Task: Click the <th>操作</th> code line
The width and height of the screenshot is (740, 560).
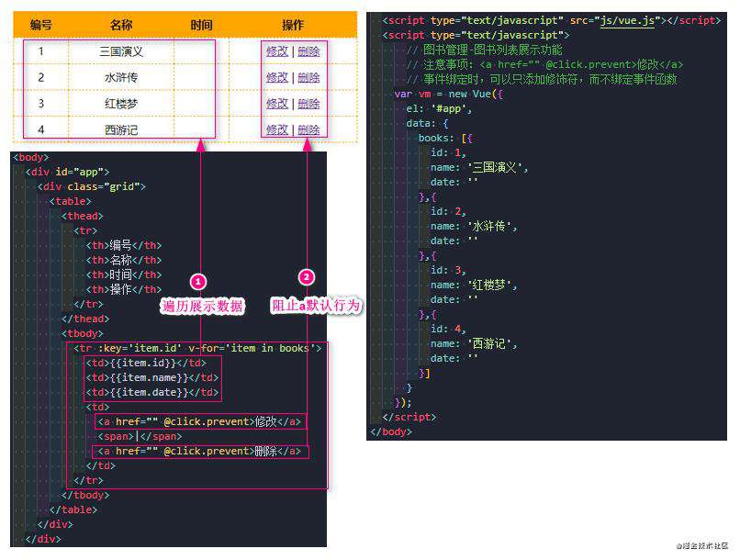Action: (124, 289)
